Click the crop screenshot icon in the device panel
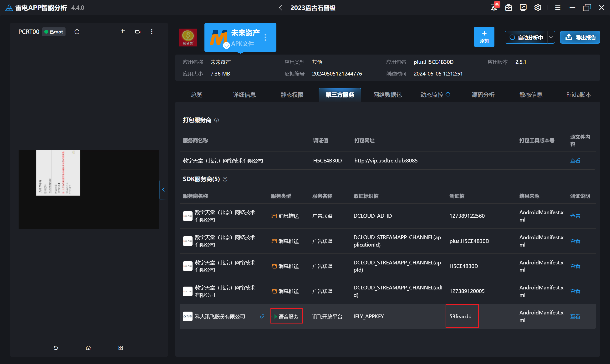 point(124,32)
